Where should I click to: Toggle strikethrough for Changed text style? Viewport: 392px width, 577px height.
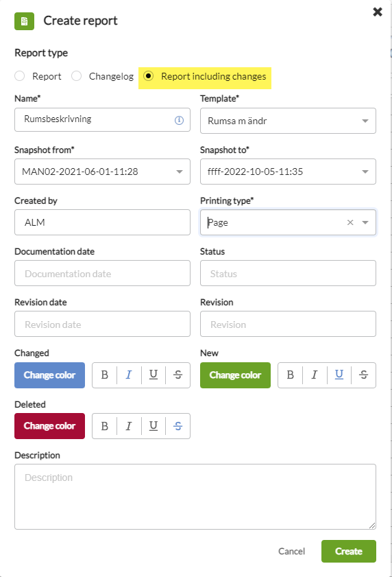[x=178, y=375]
